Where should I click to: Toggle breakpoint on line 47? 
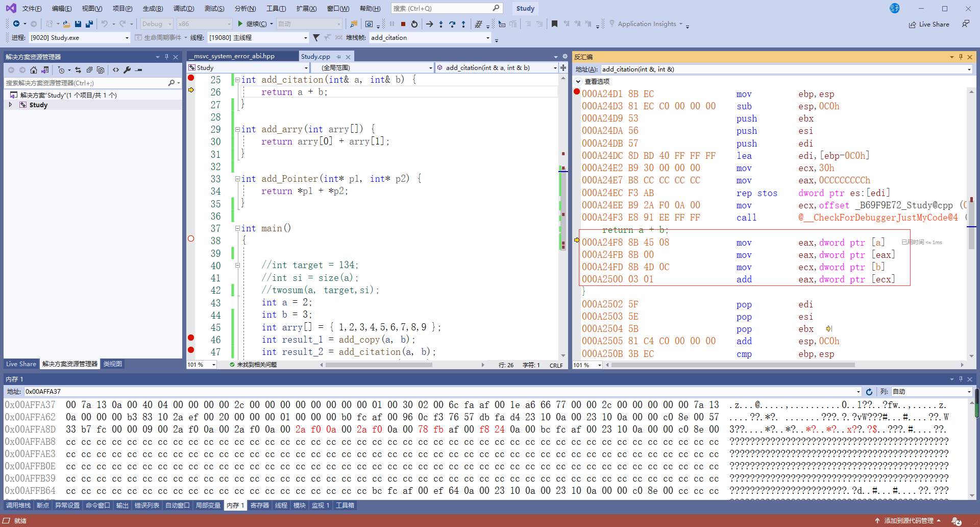click(x=191, y=350)
